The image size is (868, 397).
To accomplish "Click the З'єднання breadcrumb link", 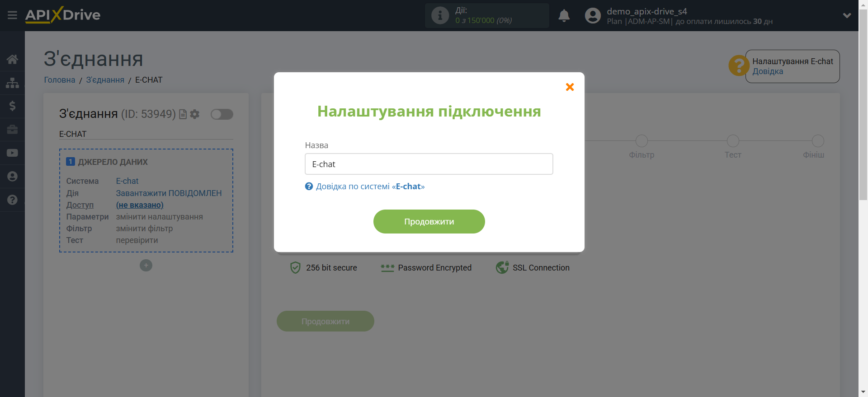I will 105,80.
